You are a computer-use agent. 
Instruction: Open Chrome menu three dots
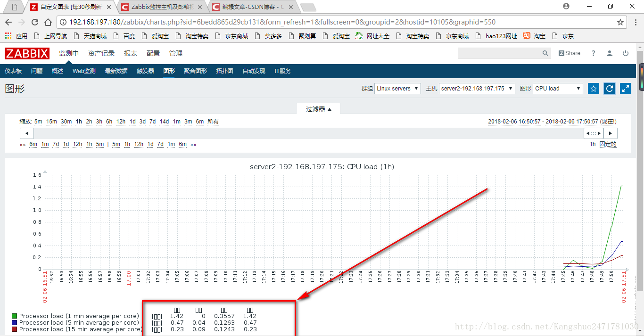coord(635,22)
